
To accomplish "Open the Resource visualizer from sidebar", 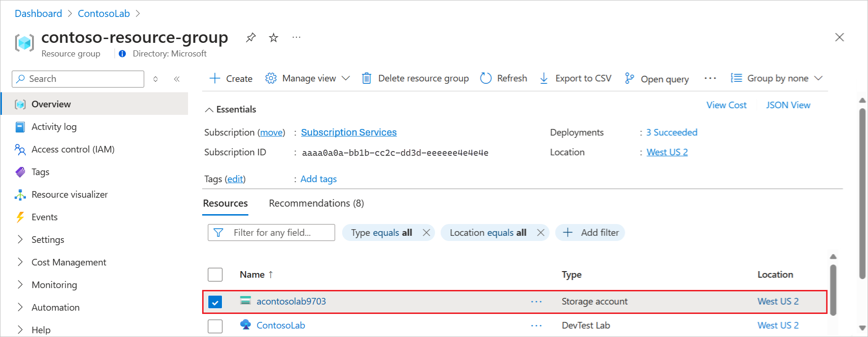I will tap(69, 194).
